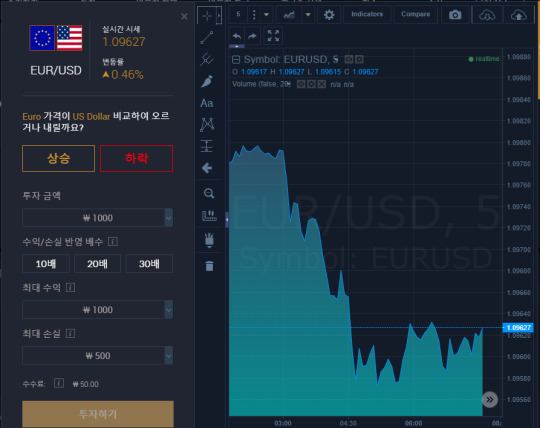Open the Volume indicator settings icon
This screenshot has height=428, width=540.
tap(311, 84)
